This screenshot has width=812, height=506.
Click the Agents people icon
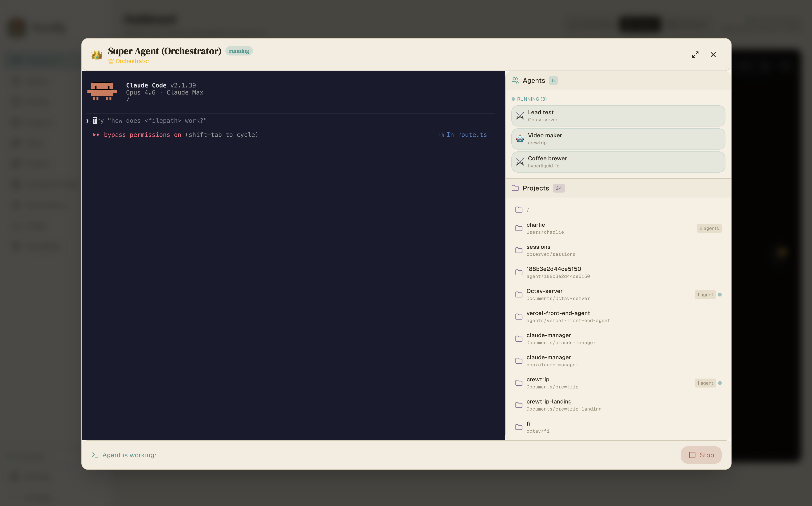pyautogui.click(x=515, y=80)
